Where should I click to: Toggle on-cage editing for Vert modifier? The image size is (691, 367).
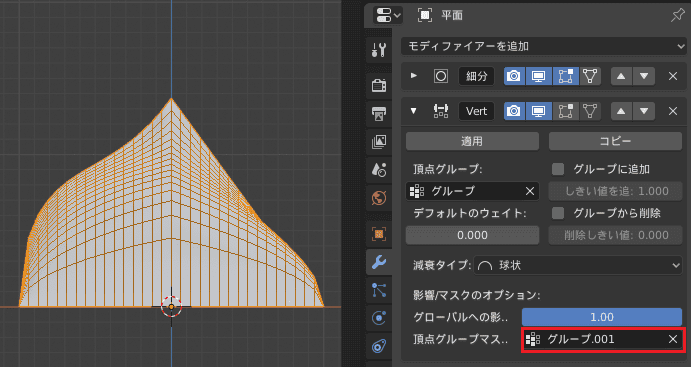[590, 111]
